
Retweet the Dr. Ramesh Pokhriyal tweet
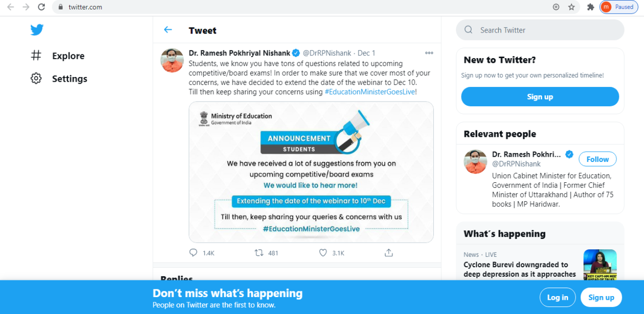[259, 253]
